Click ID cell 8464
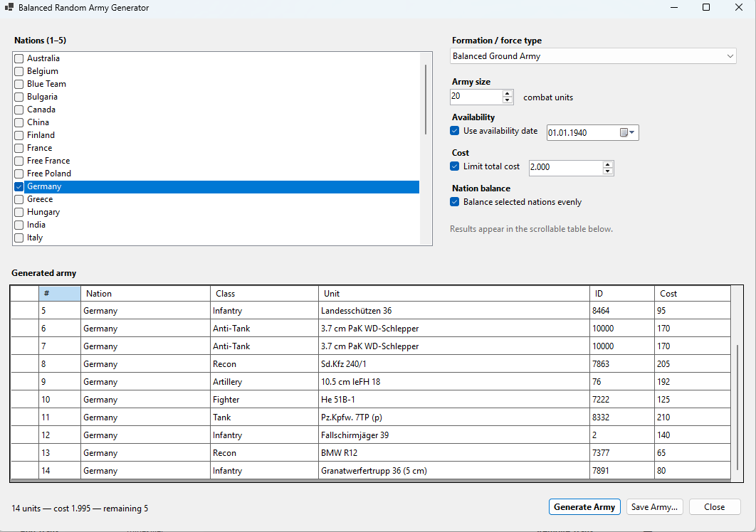Screen dimensions: 756x532 pyautogui.click(x=622, y=311)
